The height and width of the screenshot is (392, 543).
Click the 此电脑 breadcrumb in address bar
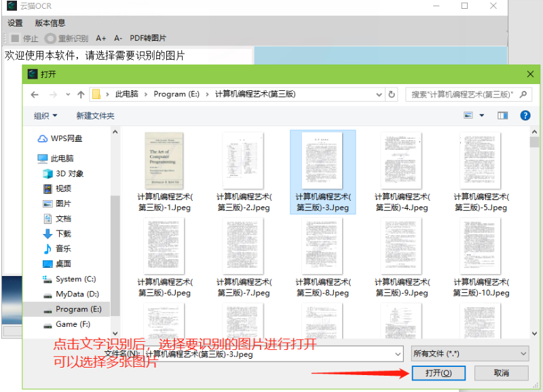[x=127, y=94]
